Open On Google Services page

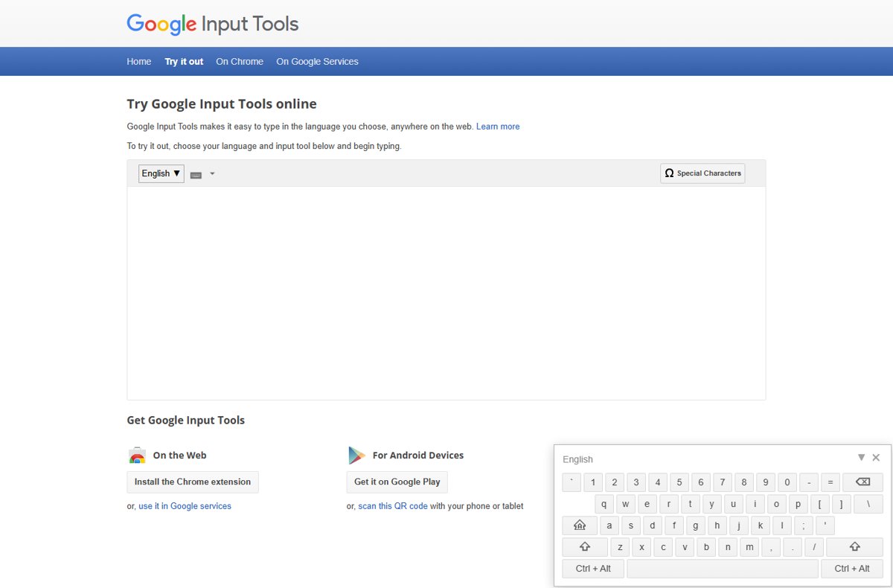317,62
